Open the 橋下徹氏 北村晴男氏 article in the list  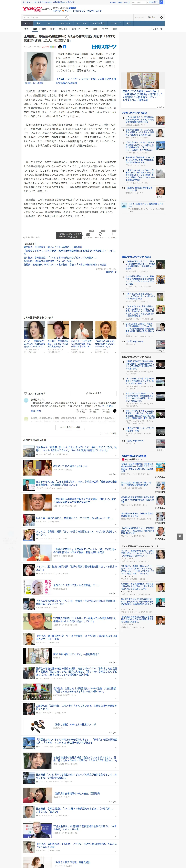[x=84, y=690]
